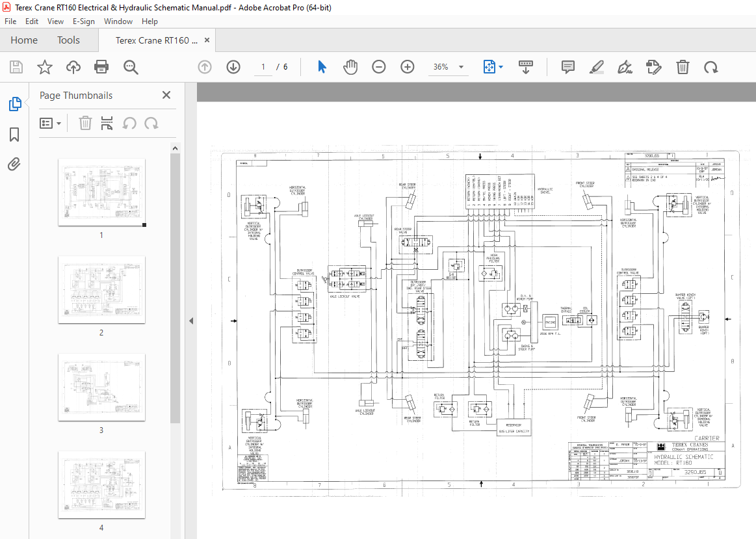
Task: Open Page Thumbnails sidebar icon
Action: pos(14,103)
